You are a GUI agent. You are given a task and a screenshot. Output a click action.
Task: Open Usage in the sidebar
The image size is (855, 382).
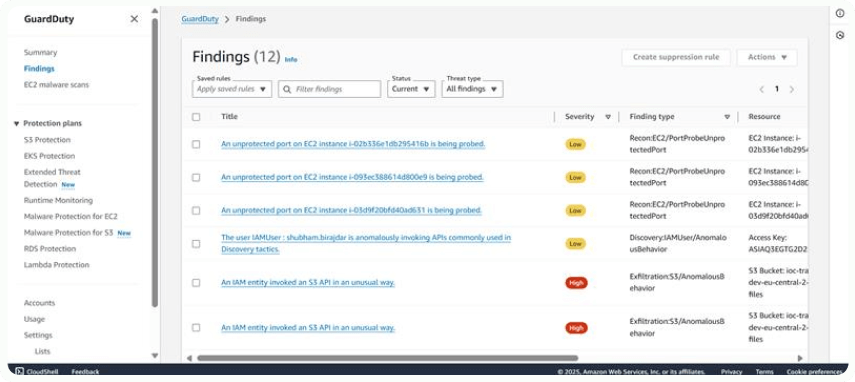coord(34,319)
